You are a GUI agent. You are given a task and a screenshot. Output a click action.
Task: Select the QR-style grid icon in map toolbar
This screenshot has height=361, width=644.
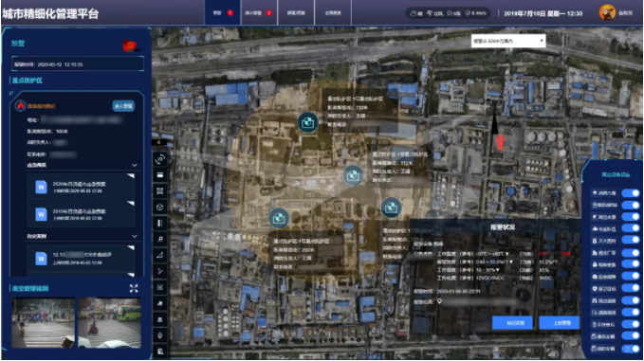pyautogui.click(x=160, y=191)
